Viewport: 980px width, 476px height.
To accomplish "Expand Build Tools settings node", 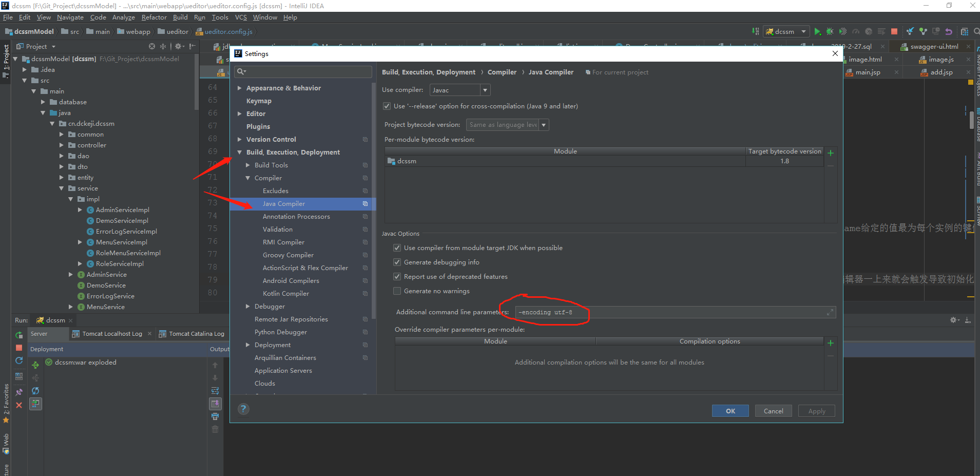I will 247,165.
